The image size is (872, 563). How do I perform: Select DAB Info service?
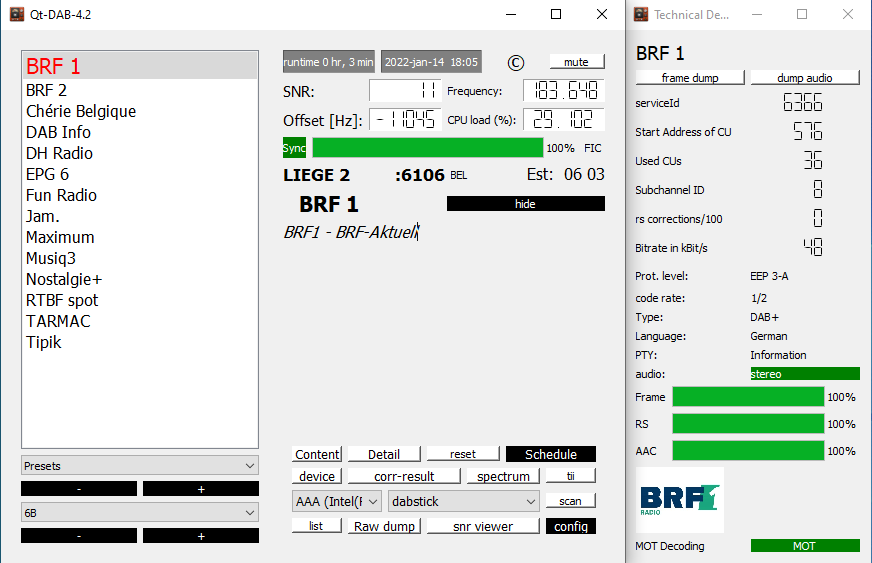point(140,132)
